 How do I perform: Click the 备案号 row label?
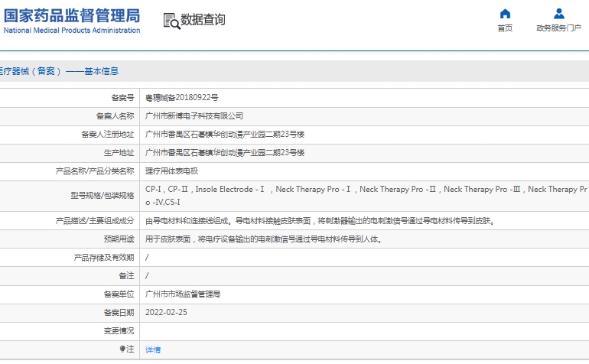coord(123,98)
